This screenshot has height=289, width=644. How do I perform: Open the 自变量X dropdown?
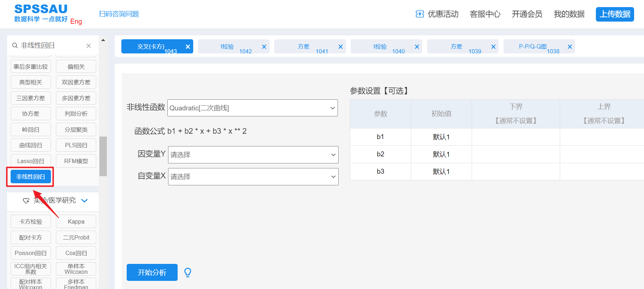click(253, 177)
